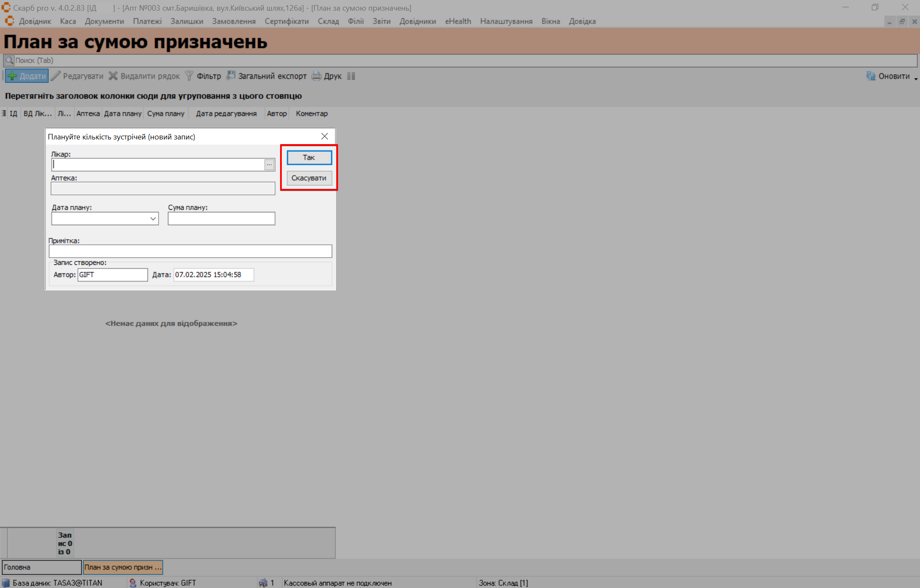Expand the Дата плану date dropdown

[x=153, y=219]
